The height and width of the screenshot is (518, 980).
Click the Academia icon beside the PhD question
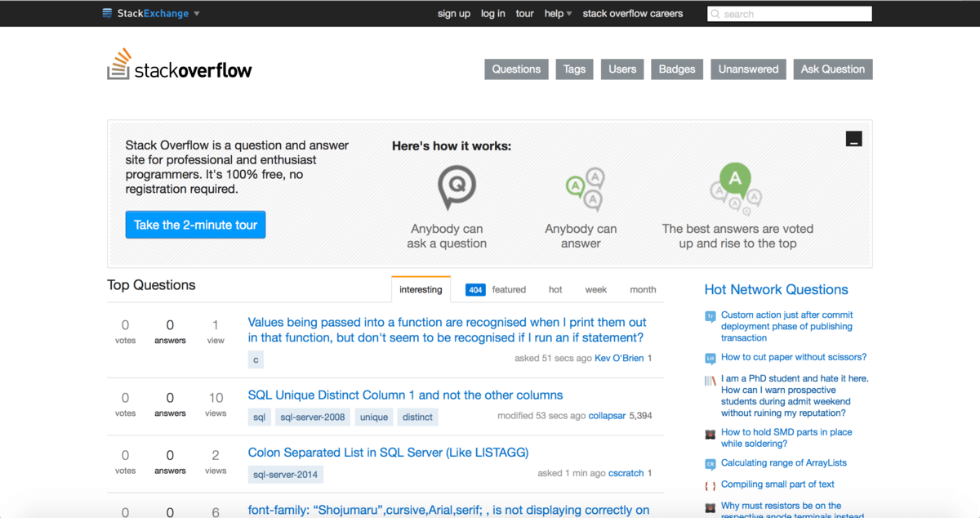[709, 380]
